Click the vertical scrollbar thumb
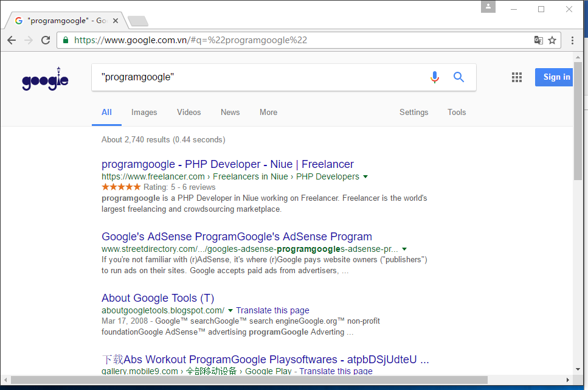Viewport: 588px width, 390px height. (x=578, y=121)
